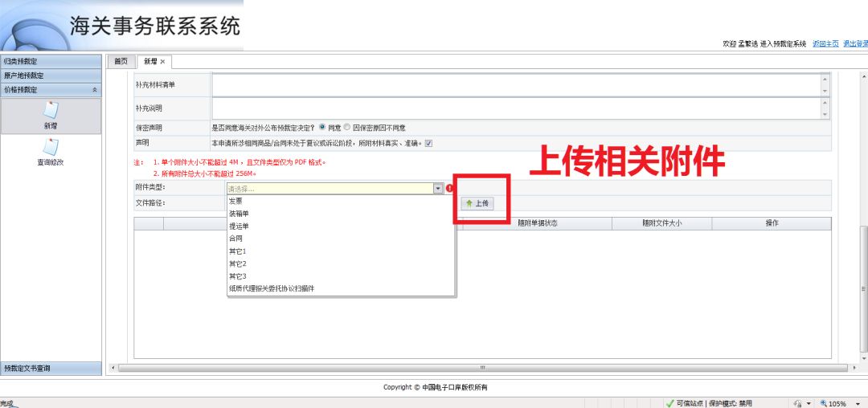Click down arrow of 补充说明 scrollbar
This screenshot has width=868, height=408.
click(825, 114)
